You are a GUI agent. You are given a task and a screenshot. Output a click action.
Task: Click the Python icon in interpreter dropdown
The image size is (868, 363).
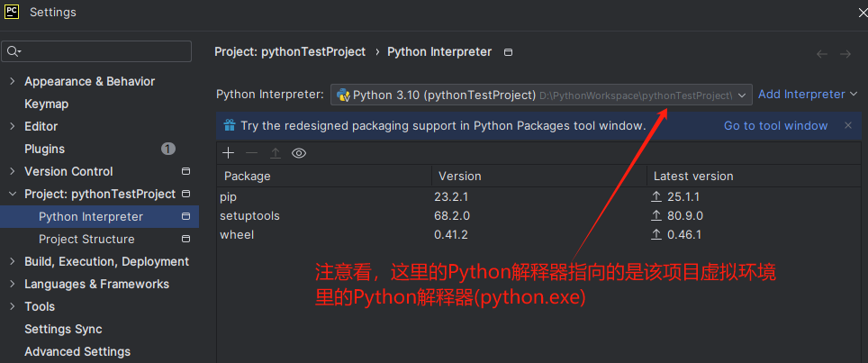coord(343,95)
